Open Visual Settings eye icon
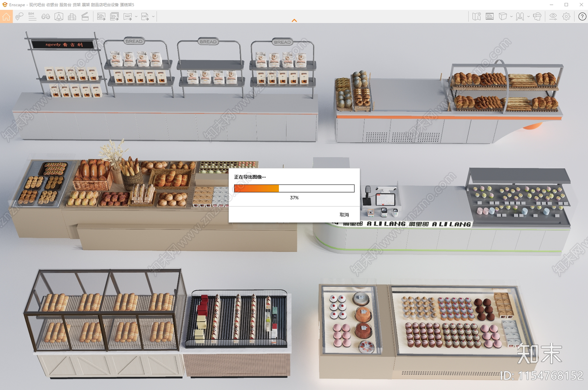This screenshot has height=390, width=588. 553,17
